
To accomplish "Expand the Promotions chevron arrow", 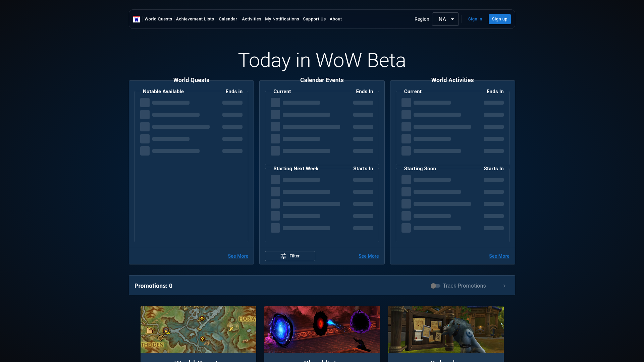I will [504, 286].
